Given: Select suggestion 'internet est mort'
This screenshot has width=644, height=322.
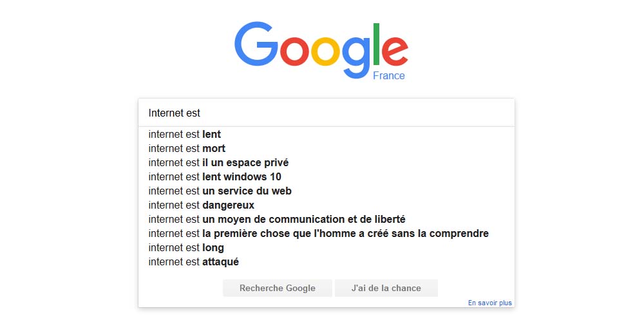Looking at the screenshot, I should click(326, 148).
